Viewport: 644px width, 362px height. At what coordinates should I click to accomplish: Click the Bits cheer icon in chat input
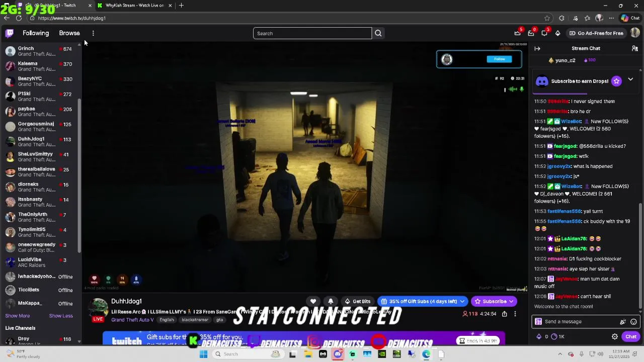(x=623, y=322)
